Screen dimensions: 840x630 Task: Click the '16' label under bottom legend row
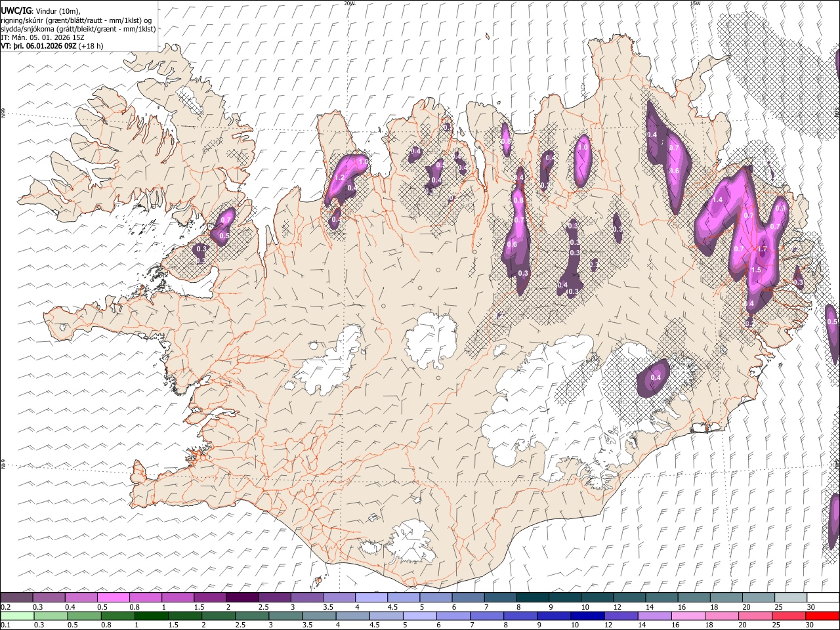675,625
